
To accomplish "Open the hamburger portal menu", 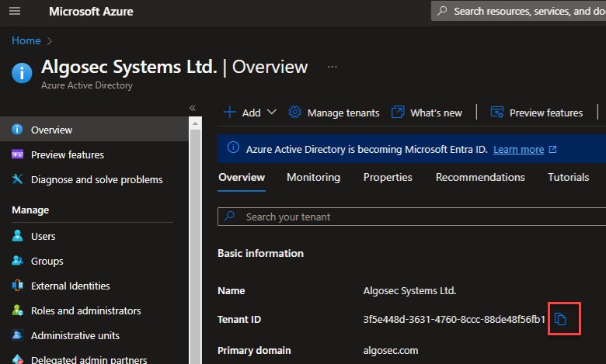I will click(15, 11).
